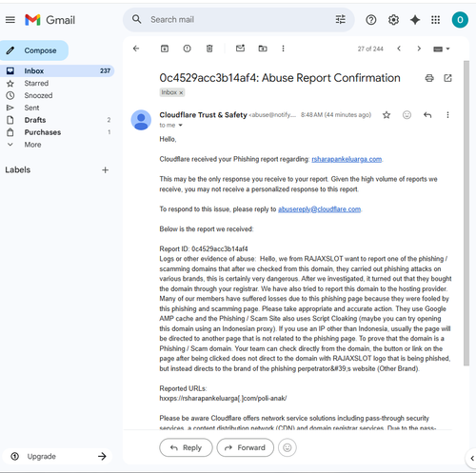Image resolution: width=476 pixels, height=473 pixels.
Task: Click the Gmail logo
Action: pyautogui.click(x=50, y=20)
